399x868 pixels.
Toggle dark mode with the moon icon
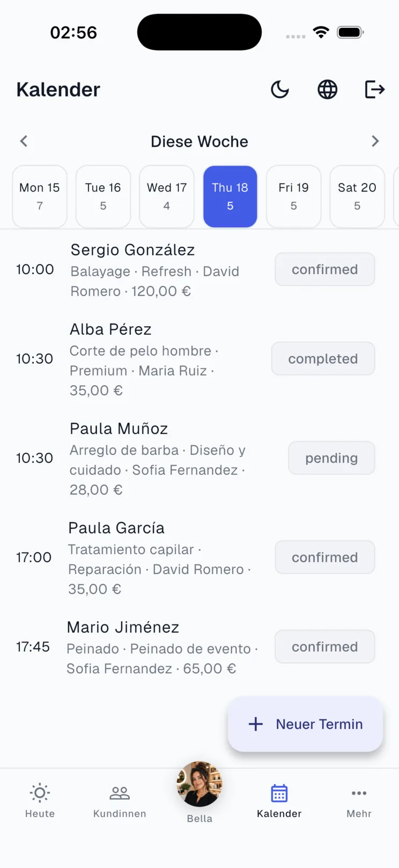pyautogui.click(x=280, y=90)
